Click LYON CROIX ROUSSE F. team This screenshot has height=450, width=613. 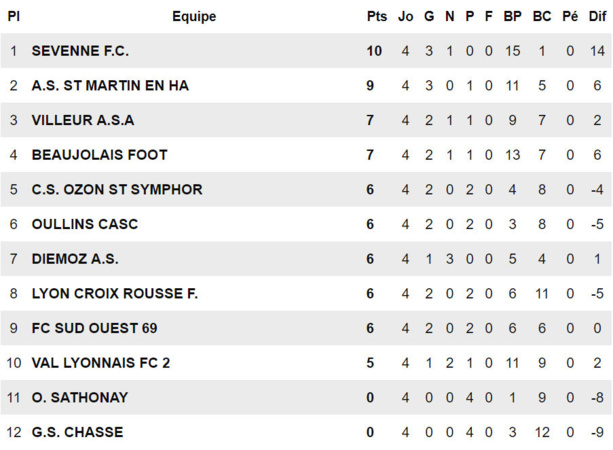point(115,293)
